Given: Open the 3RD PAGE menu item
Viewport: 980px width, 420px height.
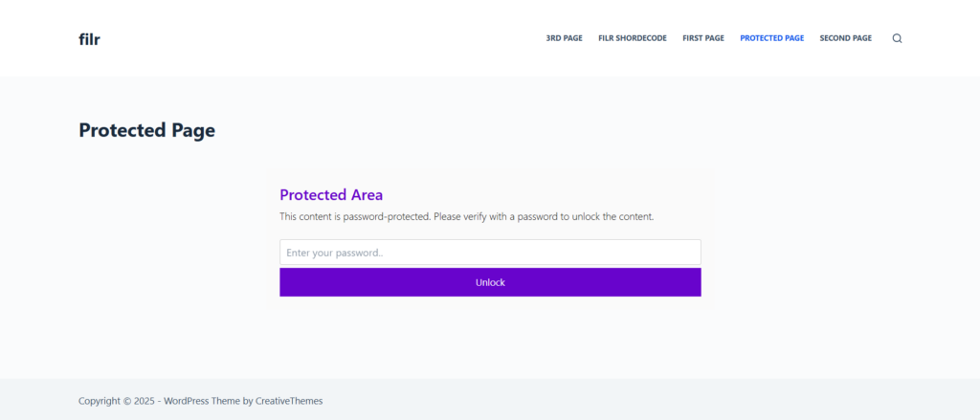Looking at the screenshot, I should coord(565,38).
